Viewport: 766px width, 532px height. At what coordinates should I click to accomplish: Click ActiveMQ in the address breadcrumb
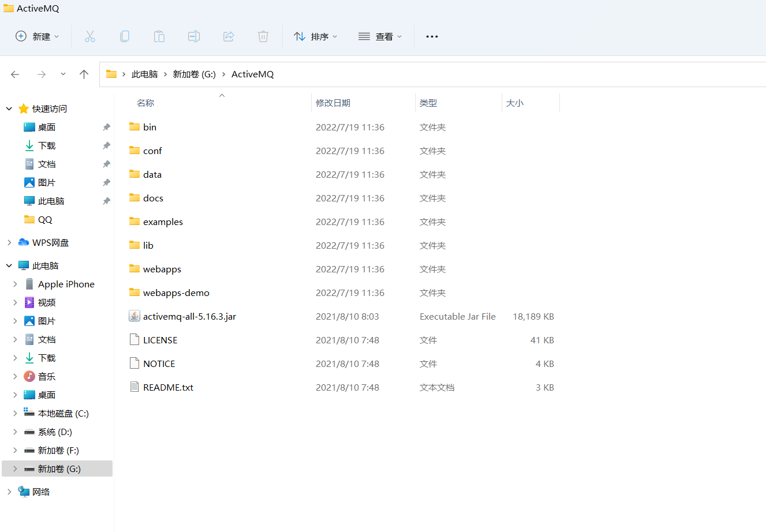click(x=252, y=74)
